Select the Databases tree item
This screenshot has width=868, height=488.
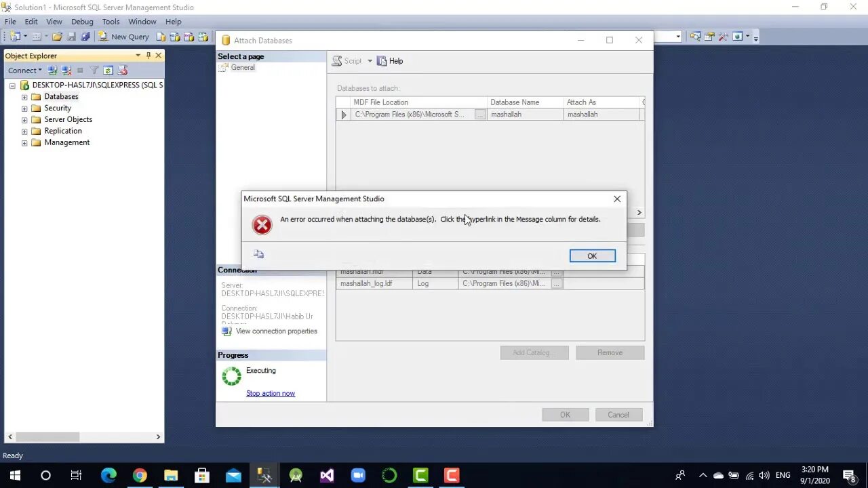click(61, 97)
